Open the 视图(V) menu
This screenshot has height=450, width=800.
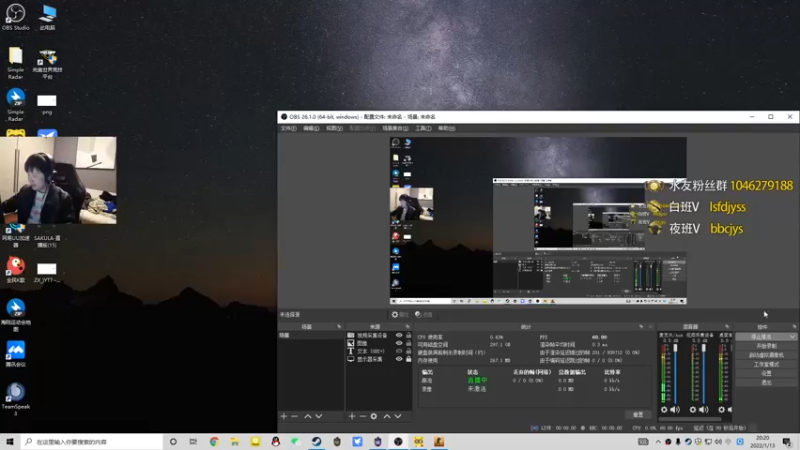click(334, 129)
